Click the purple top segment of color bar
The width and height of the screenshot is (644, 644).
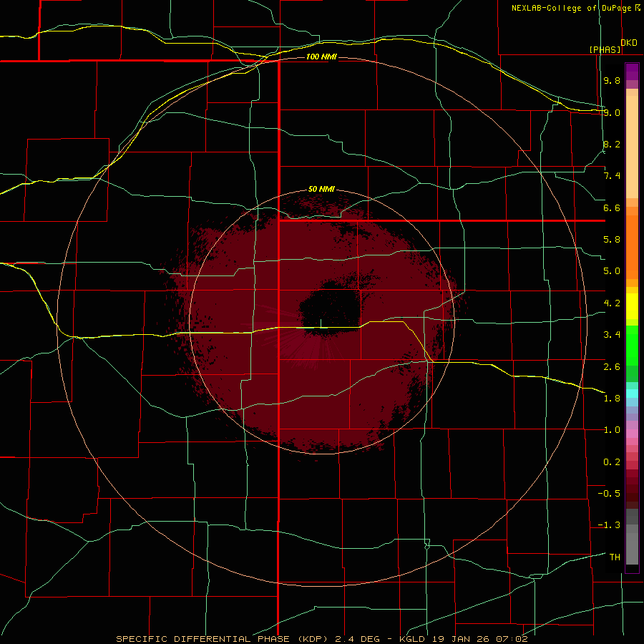coord(632,72)
